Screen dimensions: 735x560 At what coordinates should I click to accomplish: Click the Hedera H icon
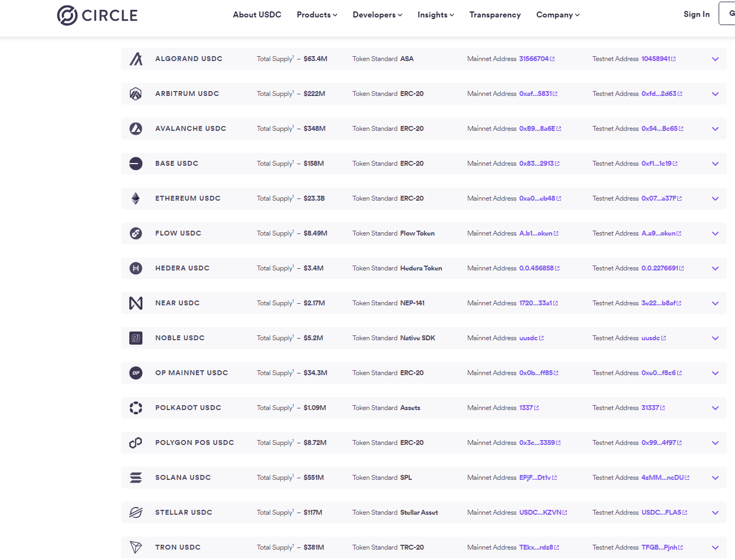(136, 268)
